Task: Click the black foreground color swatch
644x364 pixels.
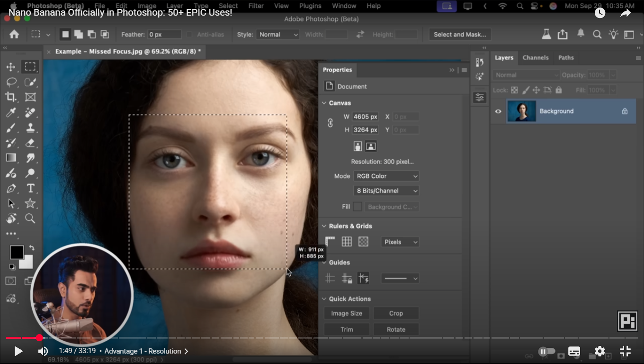Action: tap(17, 252)
